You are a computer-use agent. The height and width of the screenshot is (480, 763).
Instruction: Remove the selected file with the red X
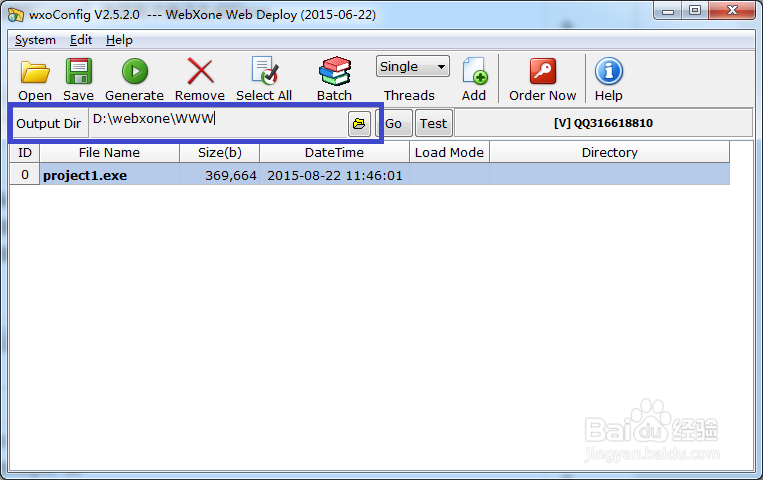point(200,72)
